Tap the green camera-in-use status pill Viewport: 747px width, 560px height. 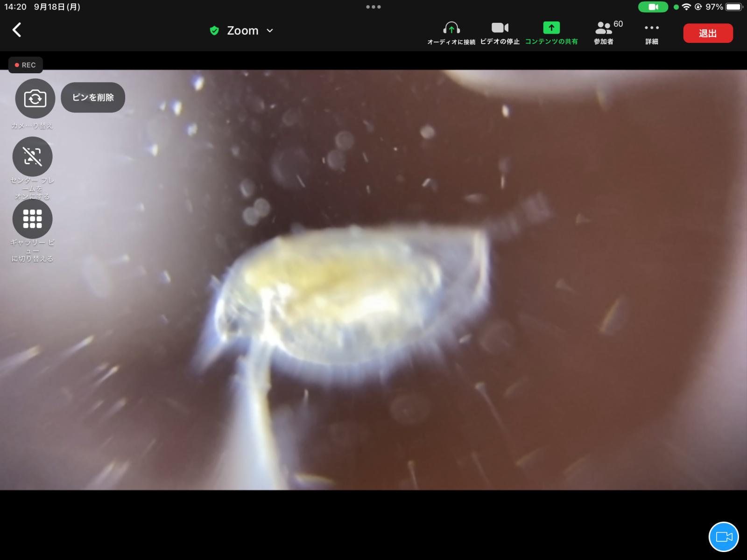coord(653,7)
